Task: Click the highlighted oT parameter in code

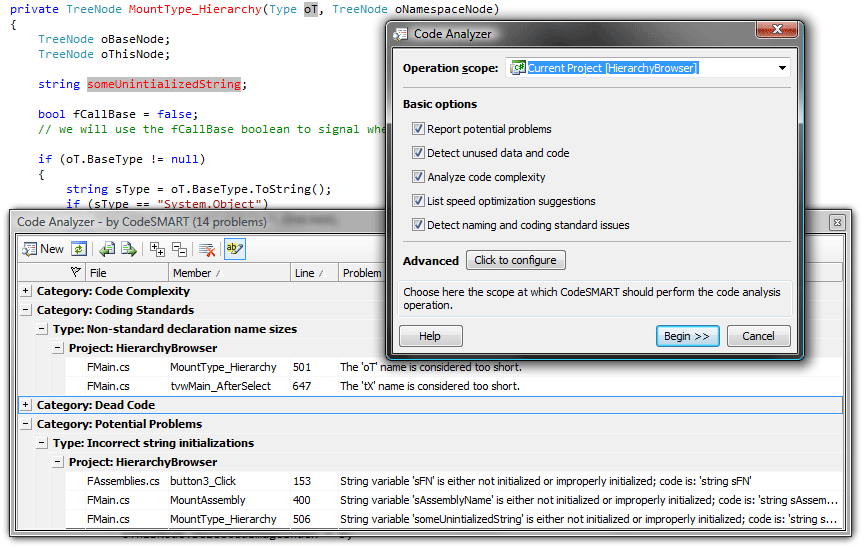Action: tap(311, 9)
